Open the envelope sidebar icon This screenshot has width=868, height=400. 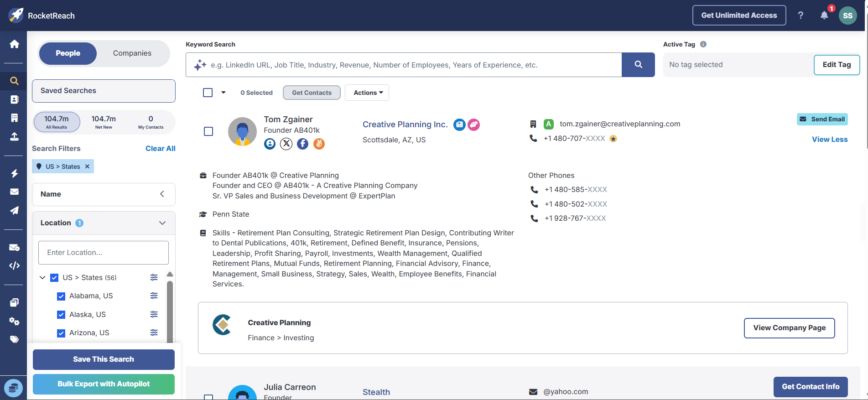click(x=14, y=192)
